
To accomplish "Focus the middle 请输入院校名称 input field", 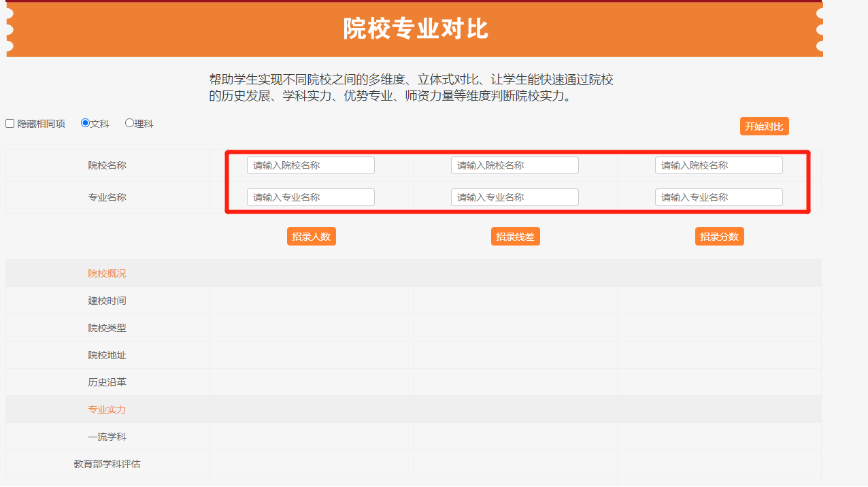I will click(x=514, y=165).
